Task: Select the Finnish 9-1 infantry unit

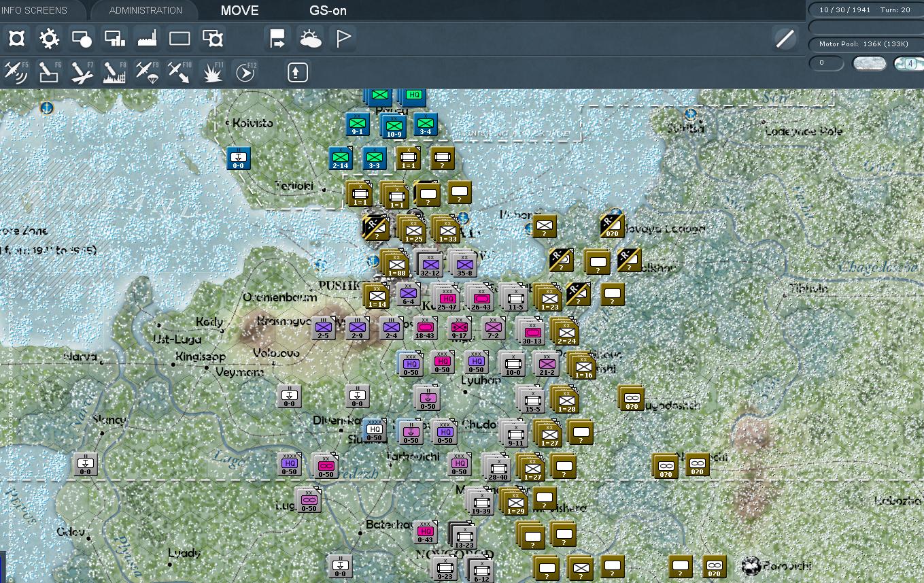Action: pyautogui.click(x=358, y=124)
